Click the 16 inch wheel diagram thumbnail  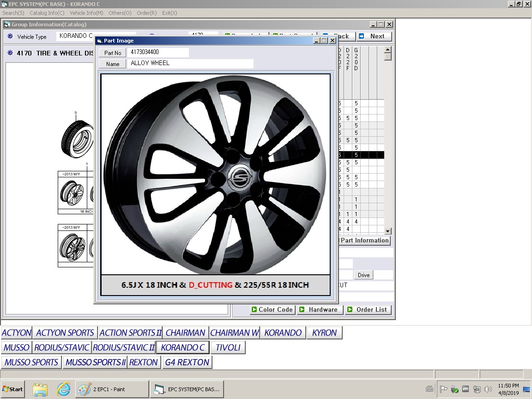coord(72,193)
